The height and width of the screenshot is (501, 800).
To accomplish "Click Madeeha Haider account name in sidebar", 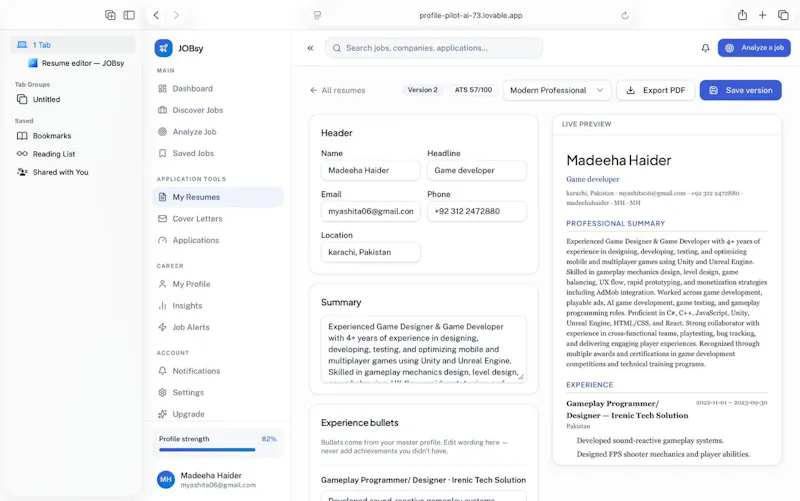I will pyautogui.click(x=211, y=475).
